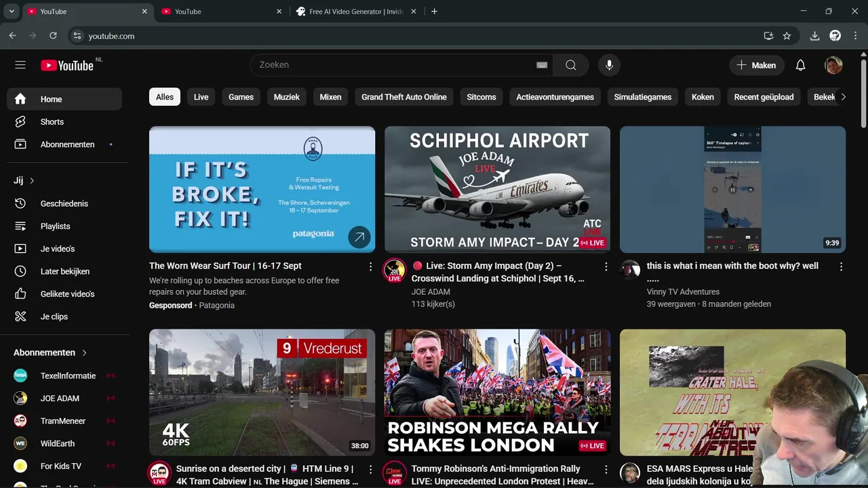The width and height of the screenshot is (868, 488).
Task: Open the on-screen keyboard in search box
Action: [542, 65]
